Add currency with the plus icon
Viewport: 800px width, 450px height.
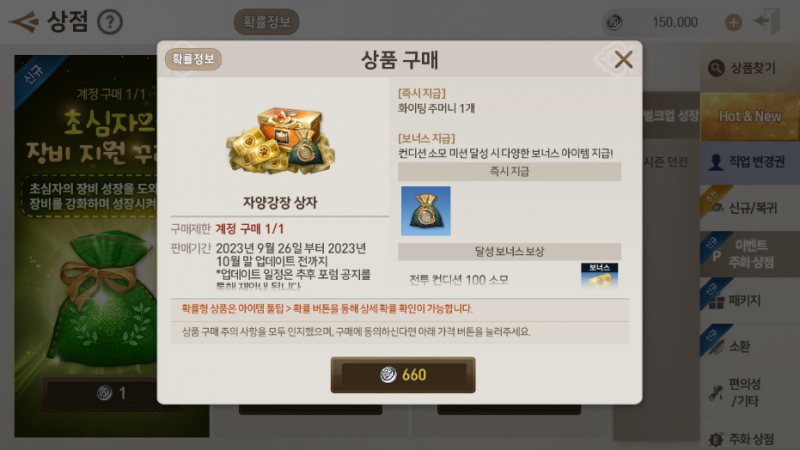click(733, 22)
